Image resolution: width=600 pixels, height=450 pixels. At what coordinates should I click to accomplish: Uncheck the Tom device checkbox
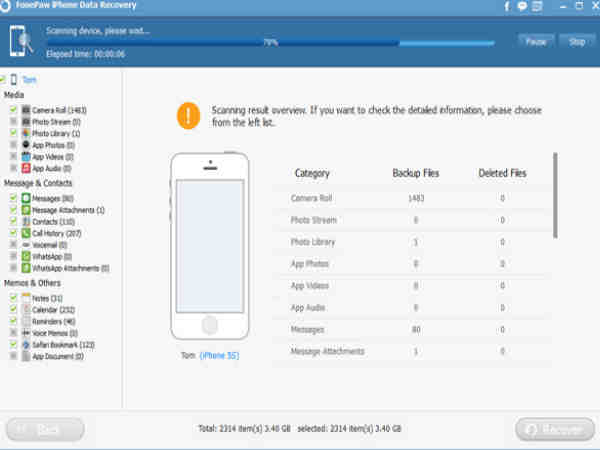2,80
